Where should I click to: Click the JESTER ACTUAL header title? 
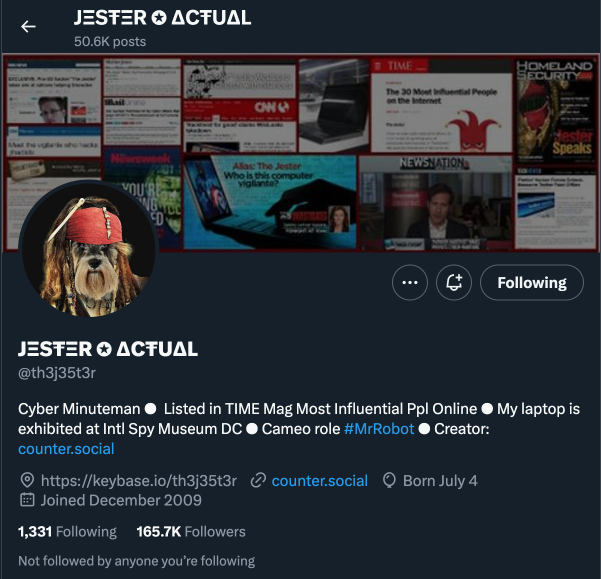coord(163,18)
